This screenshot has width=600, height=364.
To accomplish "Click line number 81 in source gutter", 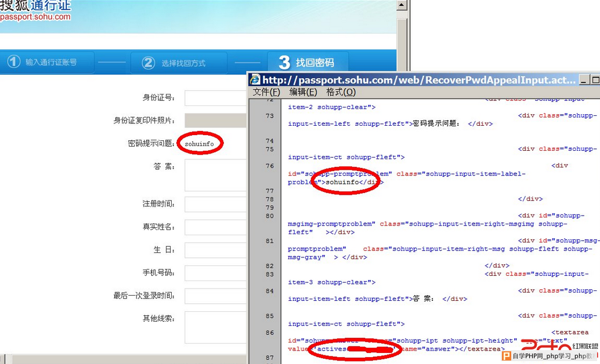I will (270, 241).
